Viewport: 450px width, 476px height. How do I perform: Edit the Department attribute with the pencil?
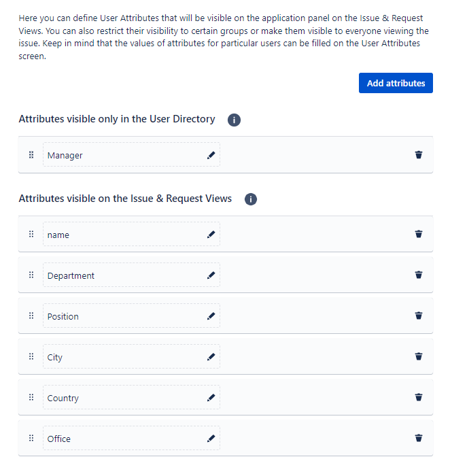click(211, 275)
